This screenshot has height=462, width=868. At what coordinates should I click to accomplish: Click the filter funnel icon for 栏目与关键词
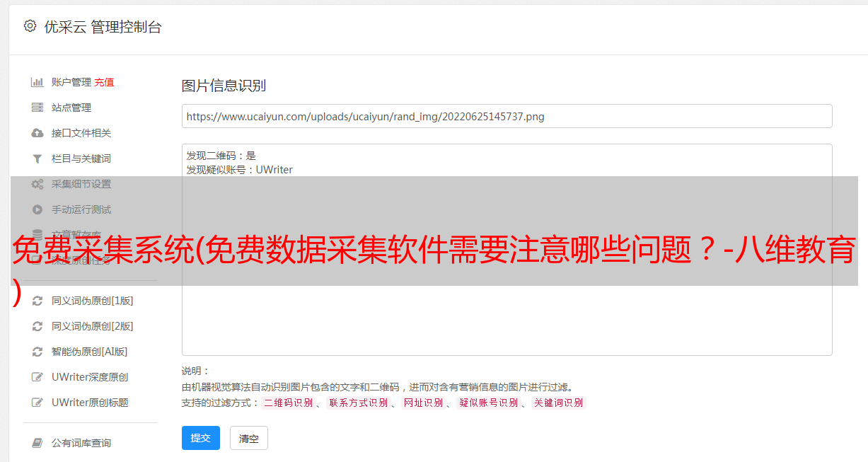coord(37,158)
